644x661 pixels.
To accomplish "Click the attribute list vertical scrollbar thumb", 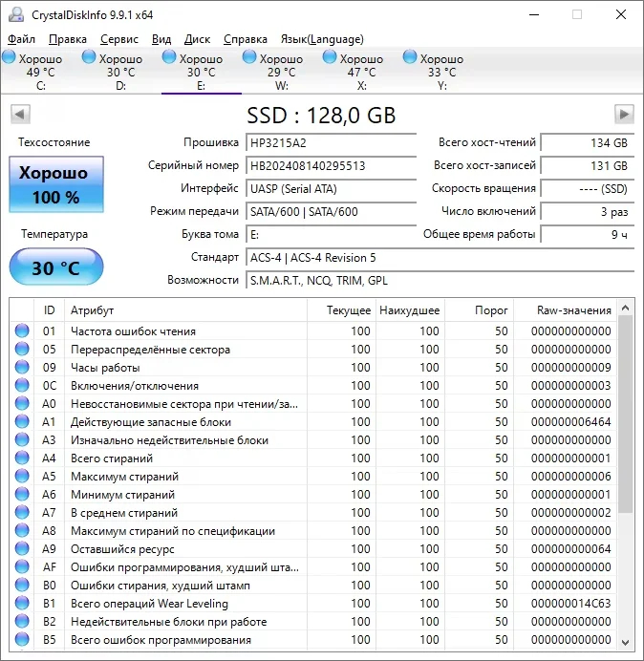I will (x=626, y=414).
